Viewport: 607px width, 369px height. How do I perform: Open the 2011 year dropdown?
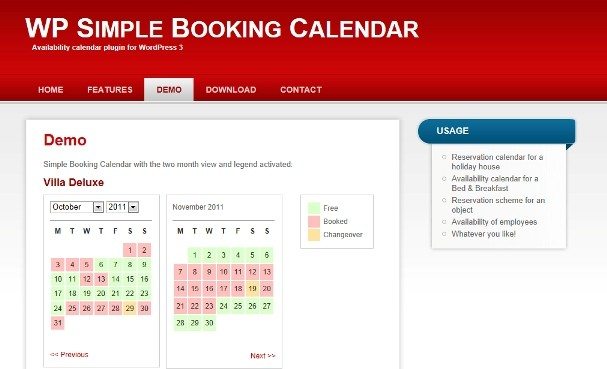(x=122, y=207)
